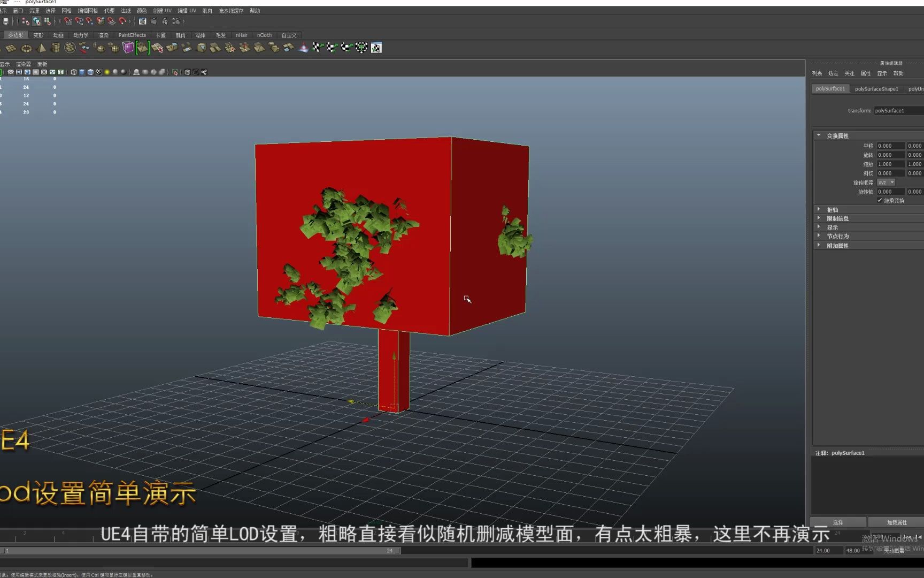This screenshot has width=924, height=578.
Task: Expand the 附加属性 section
Action: click(x=818, y=245)
